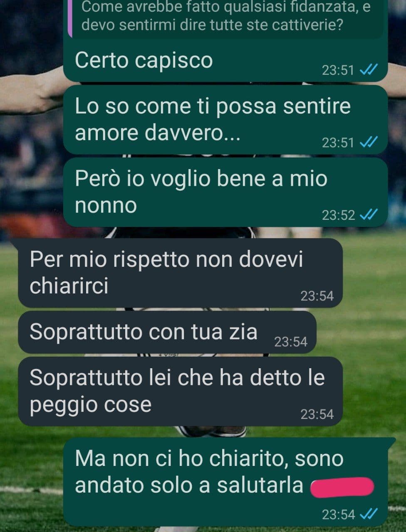406x532 pixels.
Task: Click the 23:54 timestamp under 'chiarirci'
Action: pos(317,296)
